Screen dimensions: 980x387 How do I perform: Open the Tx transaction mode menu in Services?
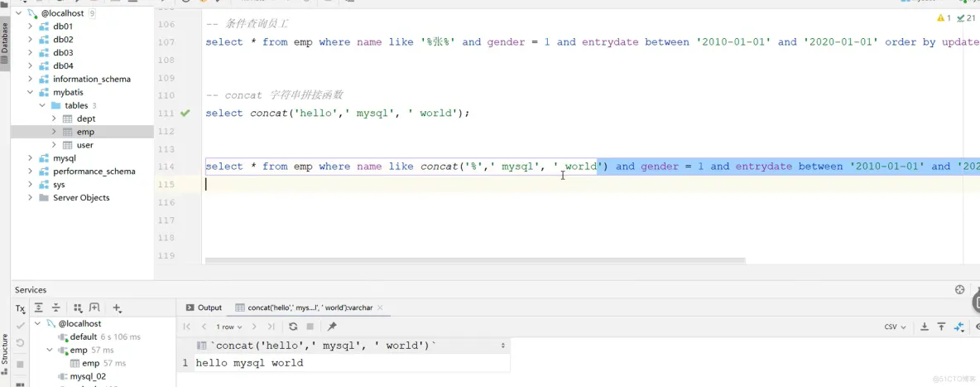coord(21,308)
